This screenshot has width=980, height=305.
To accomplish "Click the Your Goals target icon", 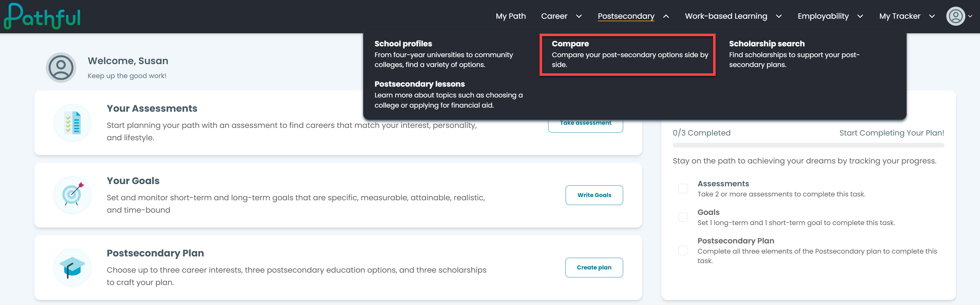I will coord(72,195).
